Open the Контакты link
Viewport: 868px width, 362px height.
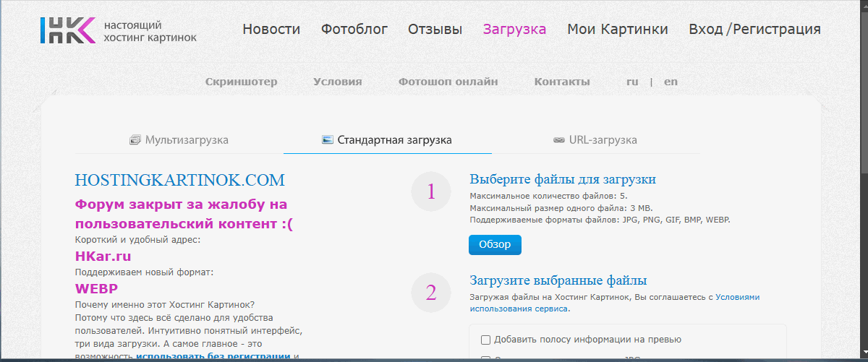562,82
